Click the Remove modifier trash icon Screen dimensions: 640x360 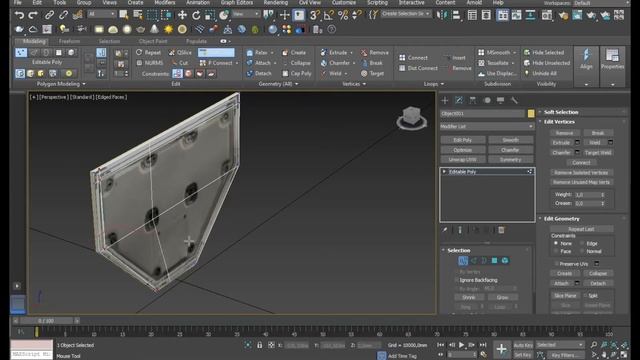(501, 230)
